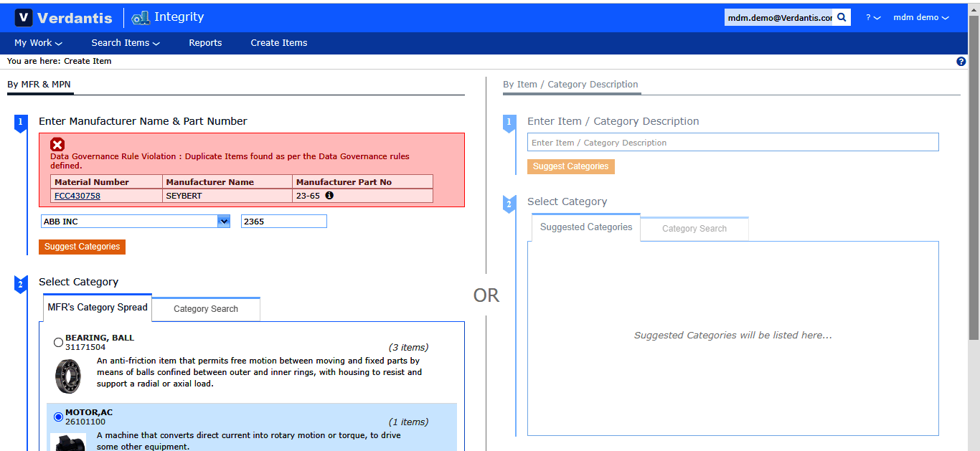
Task: Click the Enter Item / Category Description field
Action: pos(732,141)
